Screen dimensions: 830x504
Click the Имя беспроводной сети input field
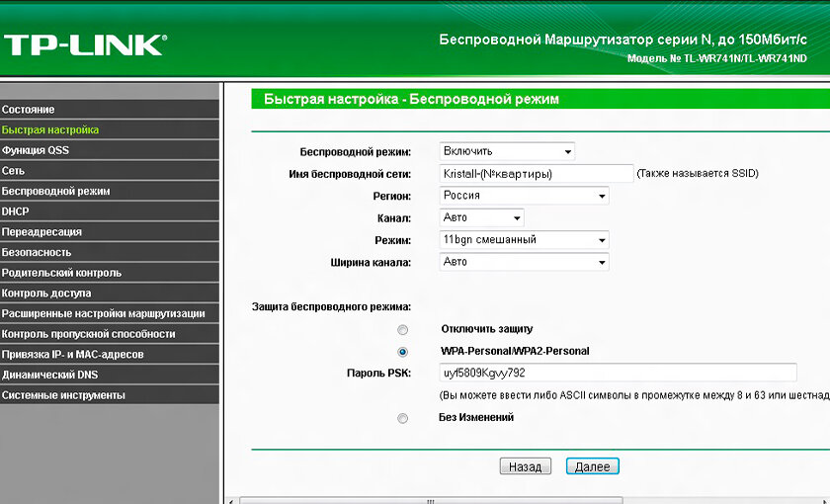[x=537, y=174]
